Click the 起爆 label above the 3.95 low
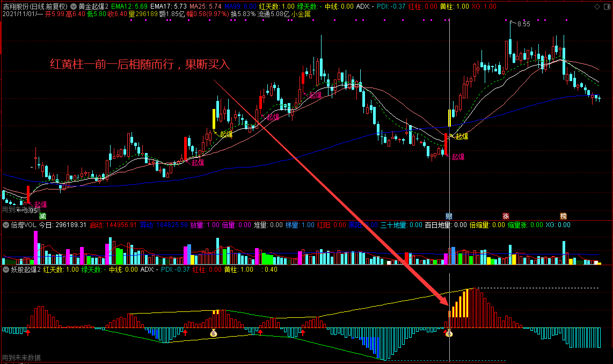Image resolution: width=613 pixels, height=364 pixels. tap(40, 205)
